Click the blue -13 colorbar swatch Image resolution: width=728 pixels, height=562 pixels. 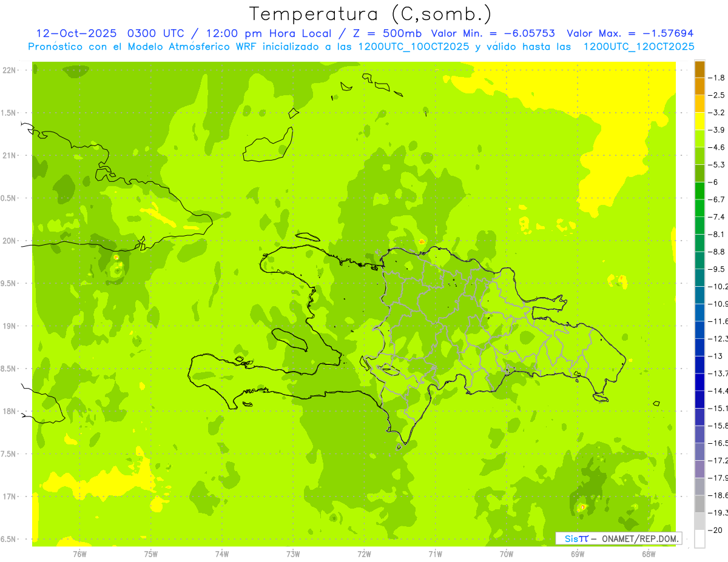(699, 347)
